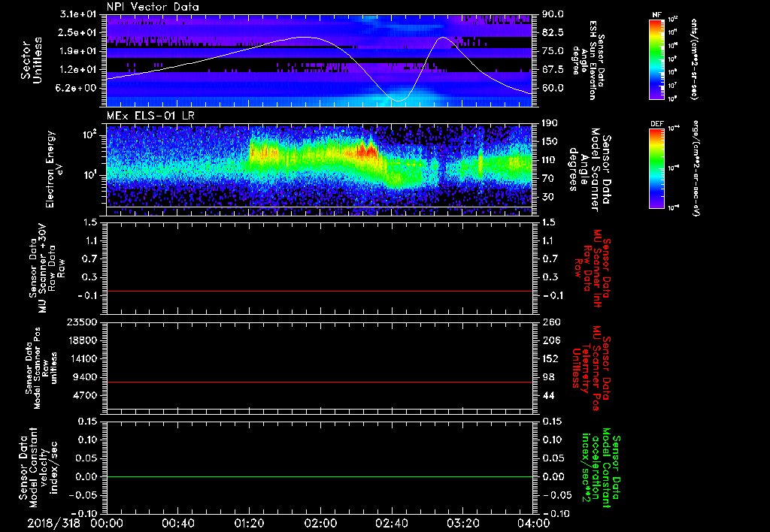The width and height of the screenshot is (770, 532).
Task: Click the 00:40 time axis tick label
Action: pos(178,522)
